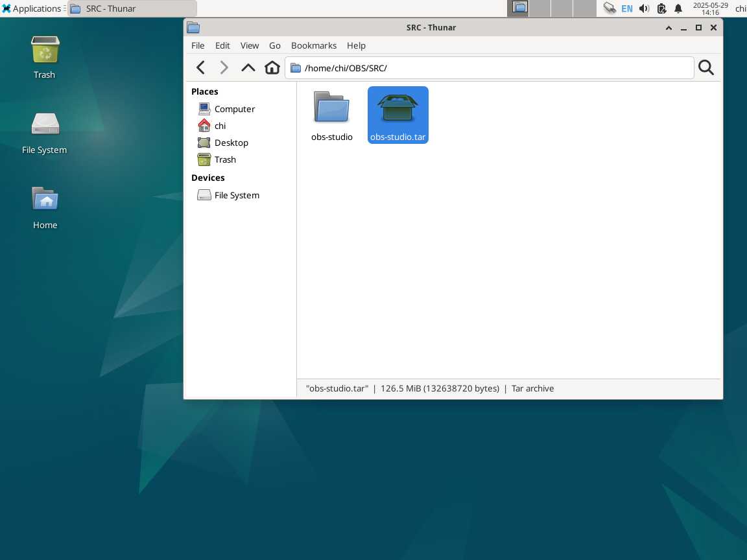Image resolution: width=747 pixels, height=560 pixels.
Task: Click the Home folder toolbar icon
Action: 272,67
